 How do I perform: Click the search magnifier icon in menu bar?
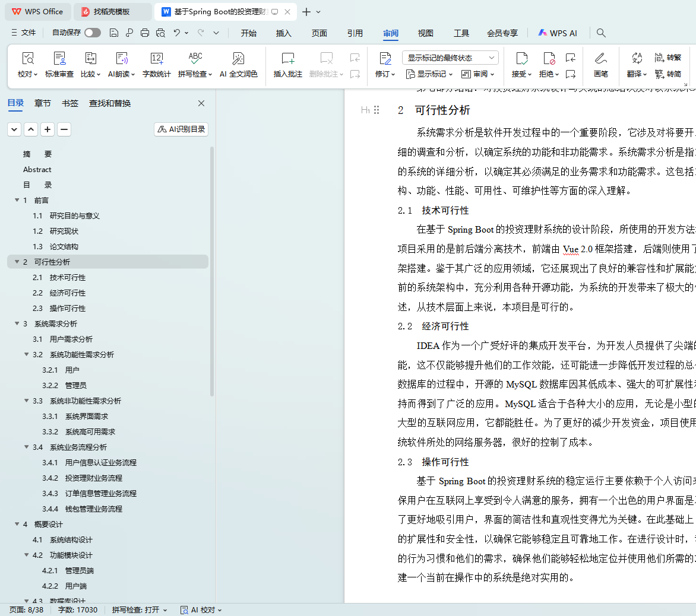[601, 33]
